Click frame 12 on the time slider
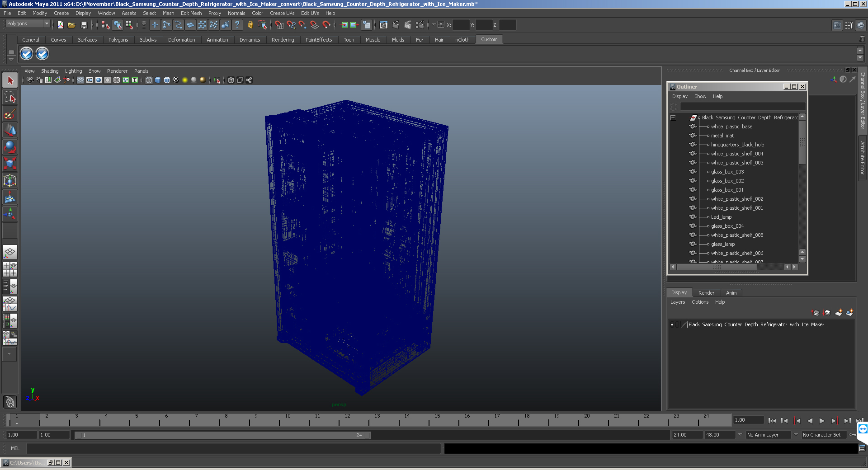 (347, 420)
